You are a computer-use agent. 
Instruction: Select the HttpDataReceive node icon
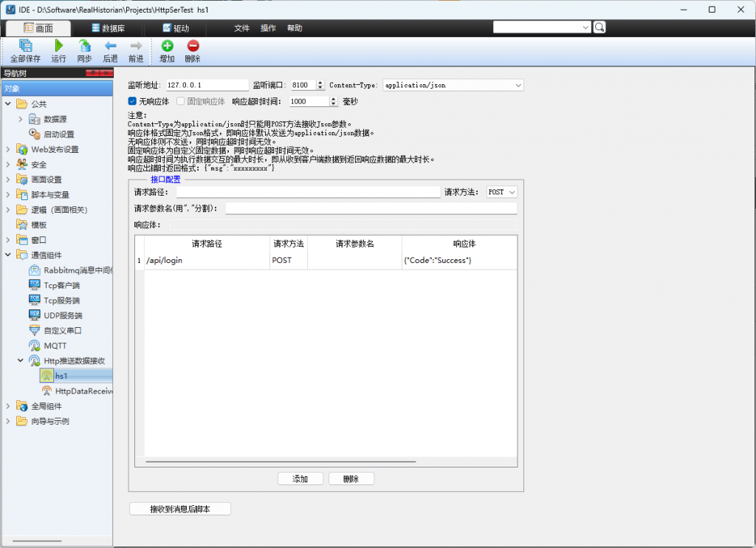47,391
